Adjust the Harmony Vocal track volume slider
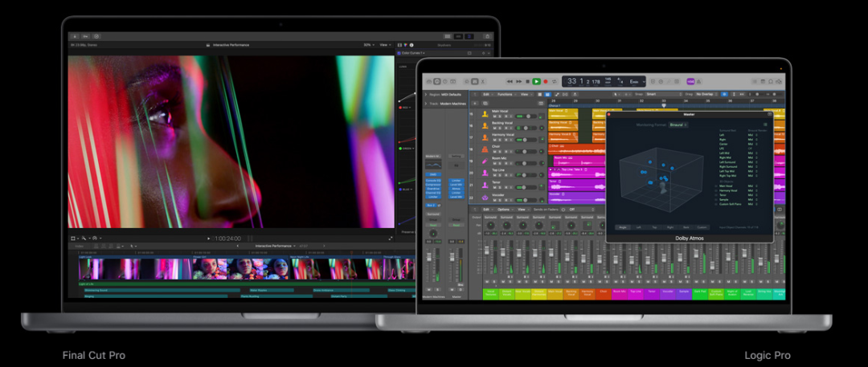 526,140
